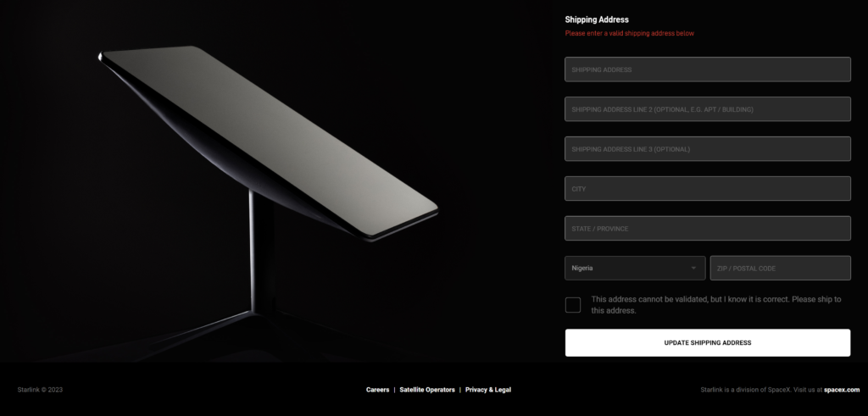
Task: Click the Shipping Address input field
Action: coord(708,69)
